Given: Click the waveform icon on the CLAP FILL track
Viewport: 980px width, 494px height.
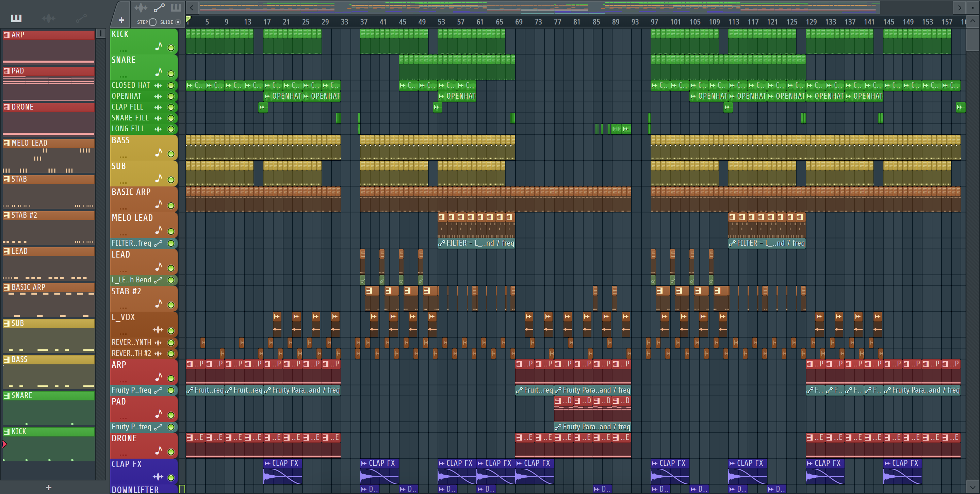Looking at the screenshot, I should click(x=158, y=107).
